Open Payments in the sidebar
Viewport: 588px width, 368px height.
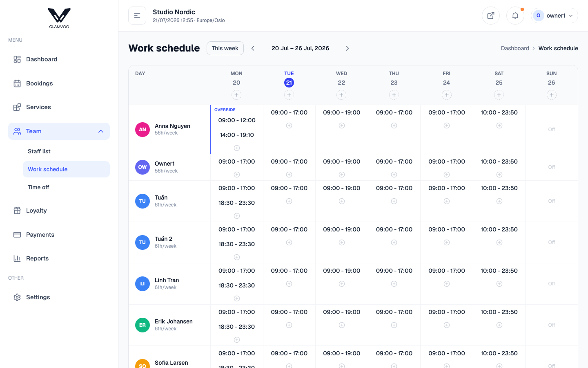pyautogui.click(x=59, y=235)
